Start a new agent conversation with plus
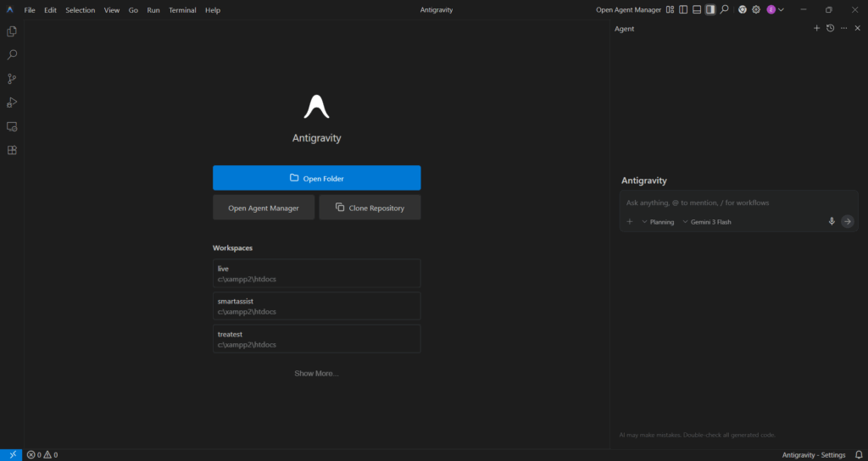This screenshot has height=461, width=868. coord(816,28)
